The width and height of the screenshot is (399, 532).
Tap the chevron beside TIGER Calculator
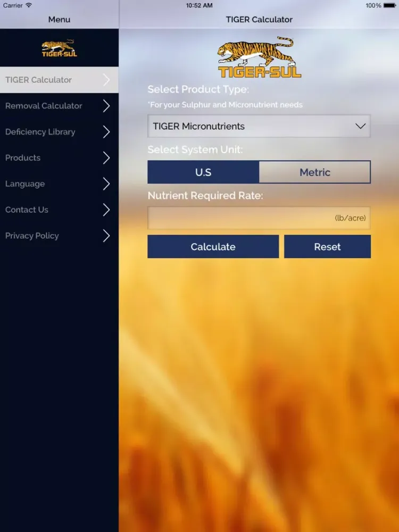click(106, 80)
